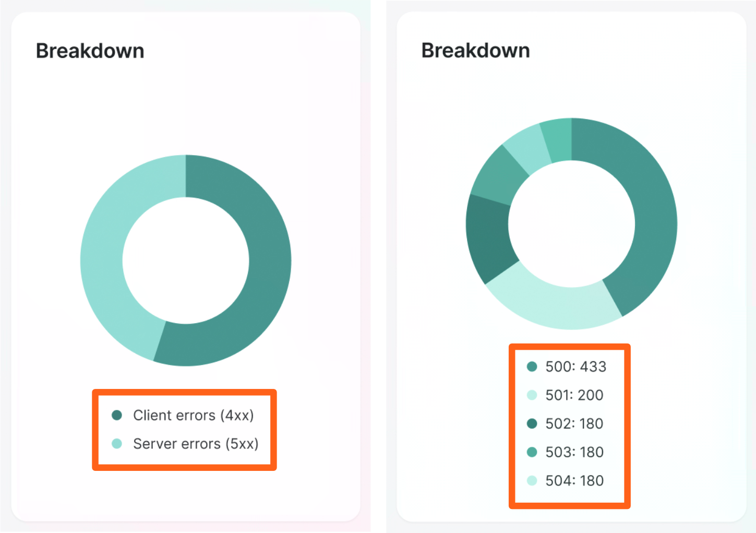Click the legend dot beside 502: 180
The width and height of the screenshot is (756, 533).
click(532, 423)
